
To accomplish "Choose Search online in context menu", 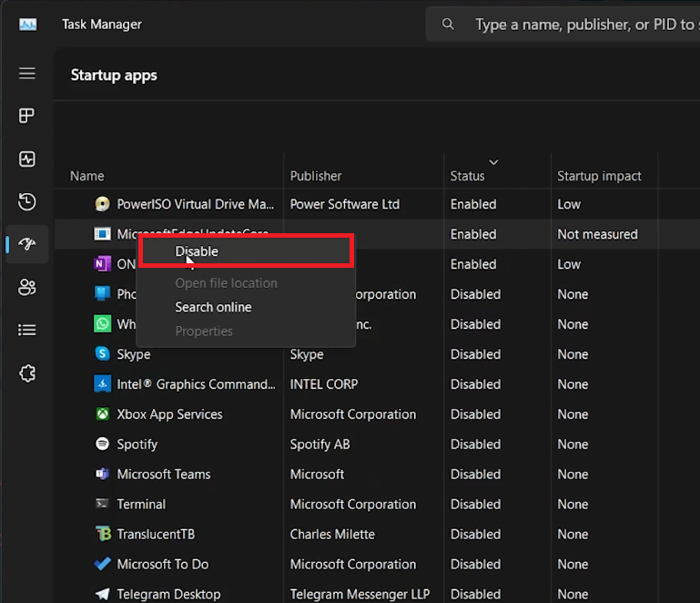I will tap(213, 307).
